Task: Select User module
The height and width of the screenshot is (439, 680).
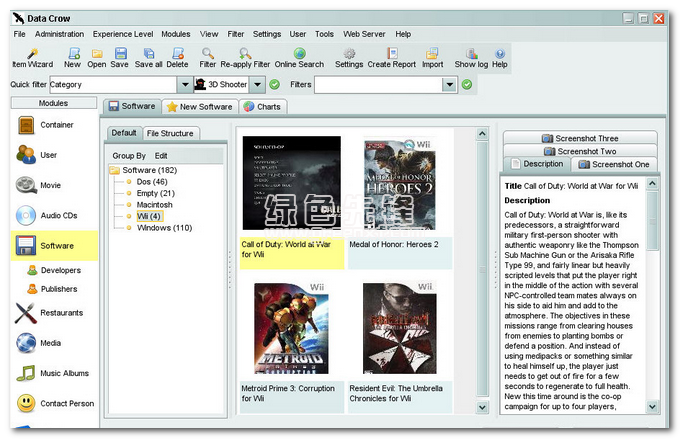Action: tap(54, 155)
